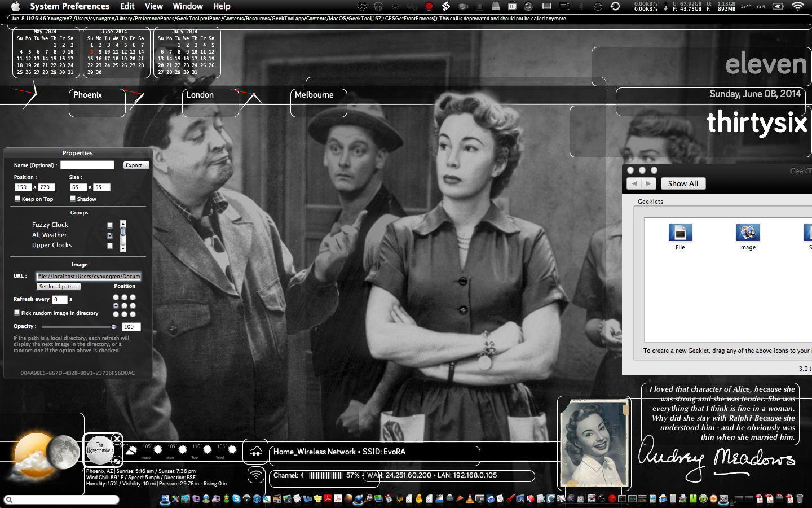Viewport: 812px width, 508px height.
Task: Click the Opacity value field showing 100
Action: point(131,327)
